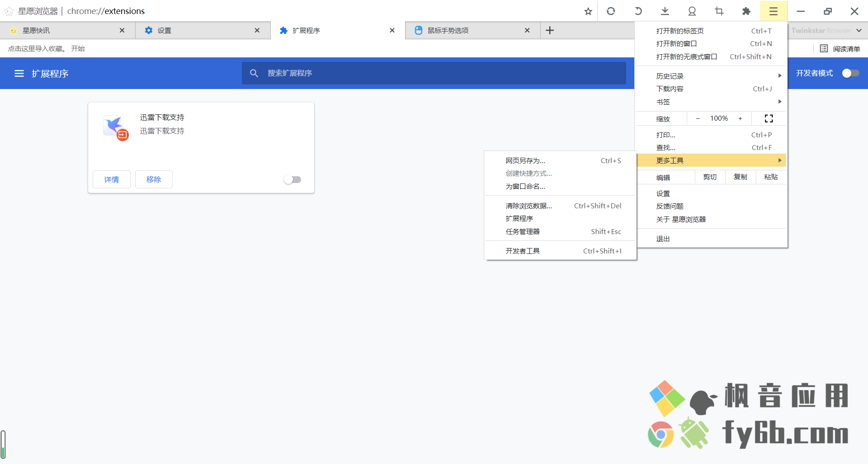Click the chrome://extensions address bar

[106, 11]
